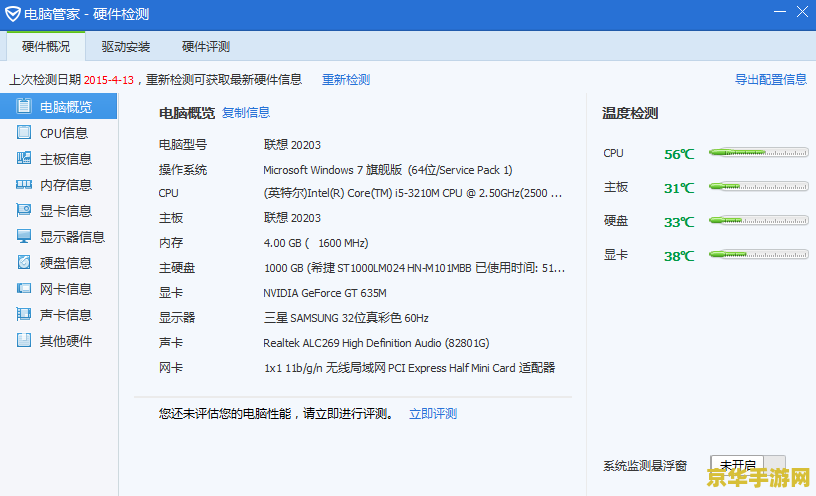The image size is (816, 496).
Task: Click the 硬盘 temperature gauge bar
Action: (x=759, y=221)
